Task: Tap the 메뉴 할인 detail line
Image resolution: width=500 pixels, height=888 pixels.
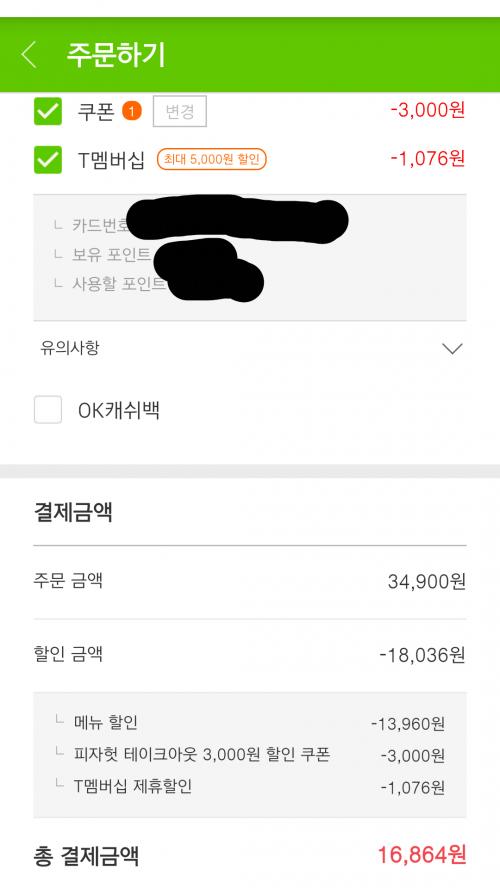Action: [250, 723]
